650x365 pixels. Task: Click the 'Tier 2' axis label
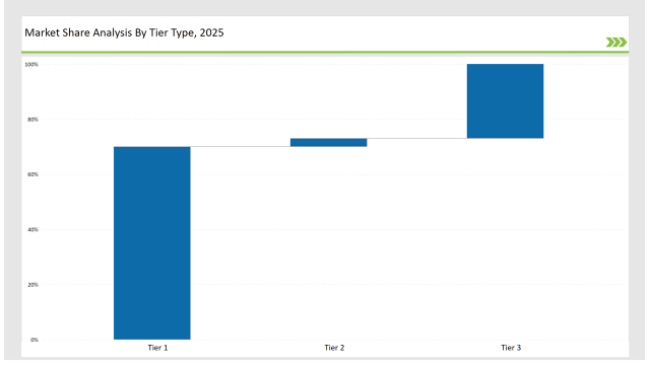334,348
